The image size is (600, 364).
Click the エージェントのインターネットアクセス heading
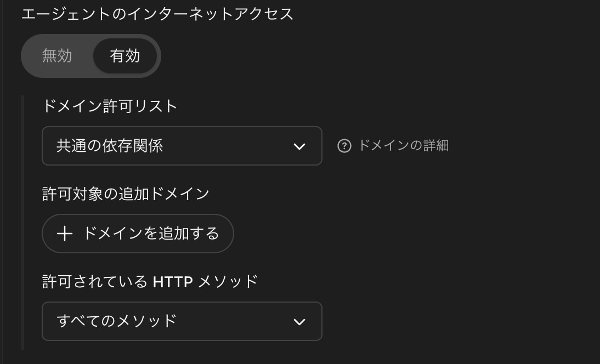pos(157,14)
